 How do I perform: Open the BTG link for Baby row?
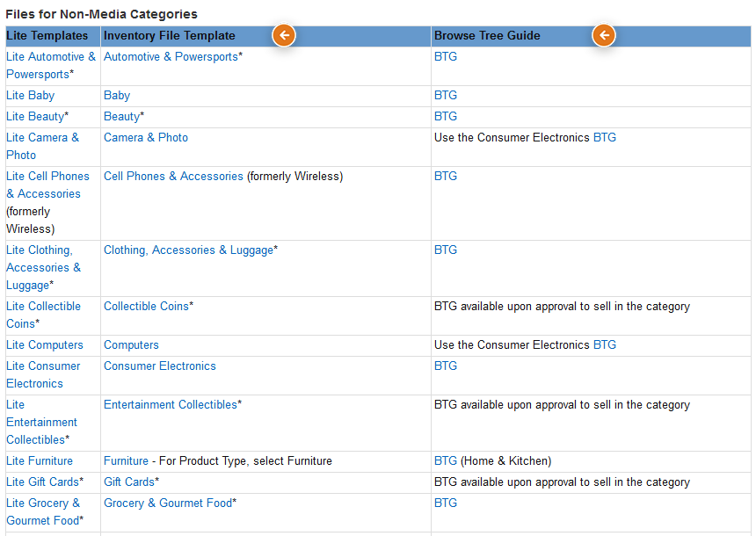[446, 96]
